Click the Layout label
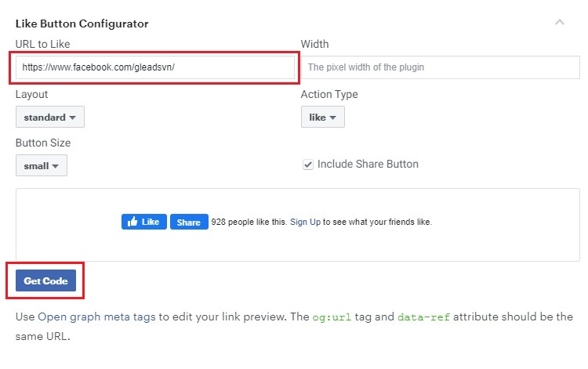This screenshot has height=369, width=588. [31, 94]
